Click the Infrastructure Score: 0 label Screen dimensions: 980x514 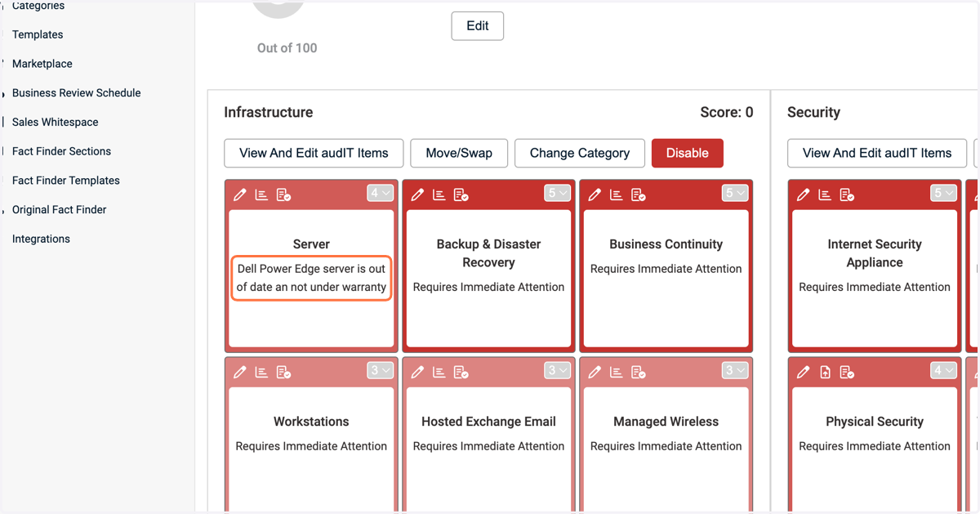[x=727, y=113]
